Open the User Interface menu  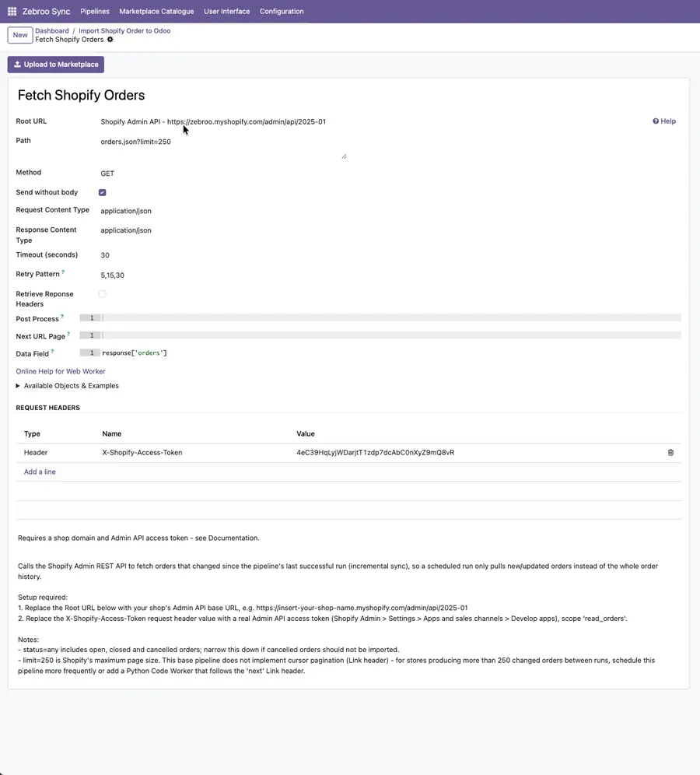coord(227,12)
